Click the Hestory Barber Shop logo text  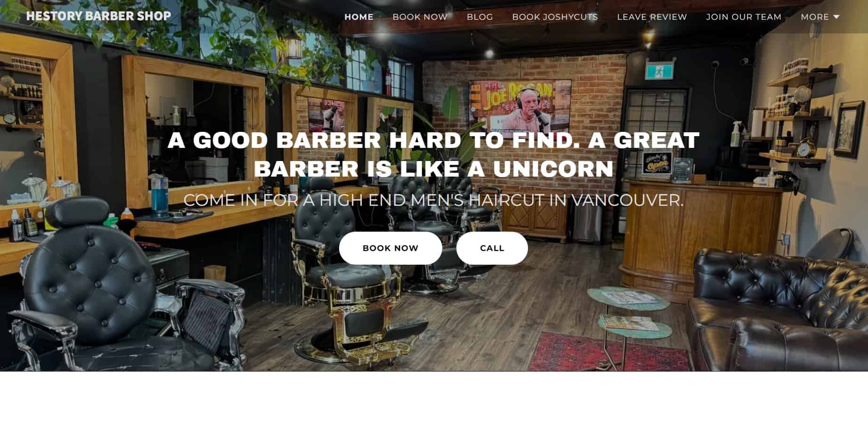tap(98, 16)
